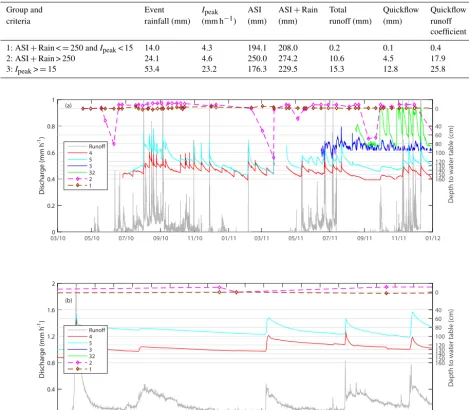The height and width of the screenshot is (410, 469).
Task: Click discharge tick "0.6" in chart (a)
Action: tap(51, 153)
